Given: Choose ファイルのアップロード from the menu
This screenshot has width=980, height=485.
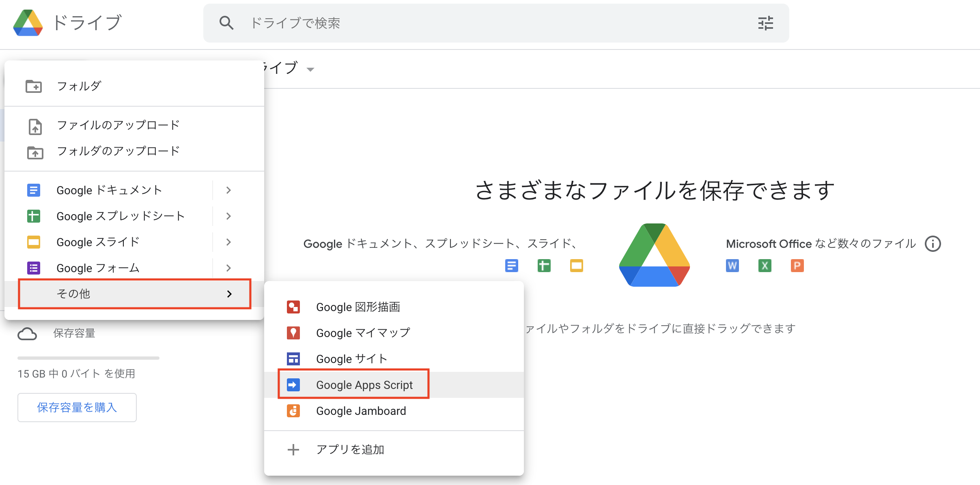Looking at the screenshot, I should tap(118, 125).
